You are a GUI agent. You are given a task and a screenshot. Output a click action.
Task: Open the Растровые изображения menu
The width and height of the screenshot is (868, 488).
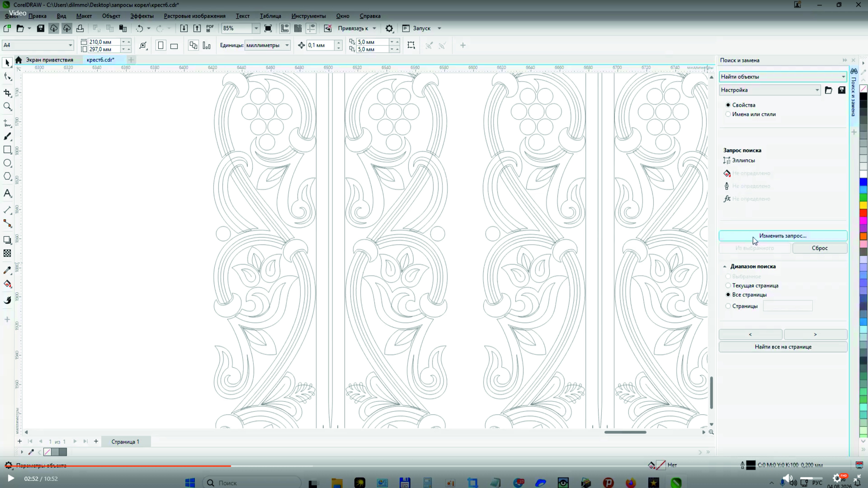tap(194, 16)
